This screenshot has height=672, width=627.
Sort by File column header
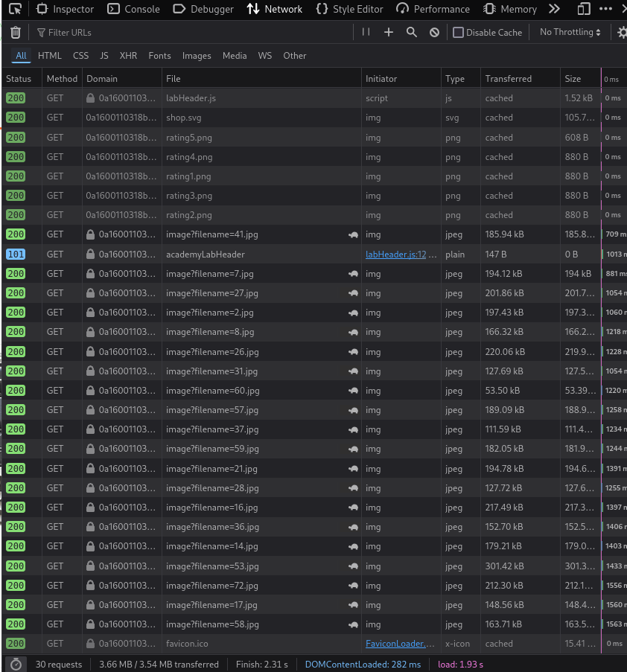tap(261, 79)
